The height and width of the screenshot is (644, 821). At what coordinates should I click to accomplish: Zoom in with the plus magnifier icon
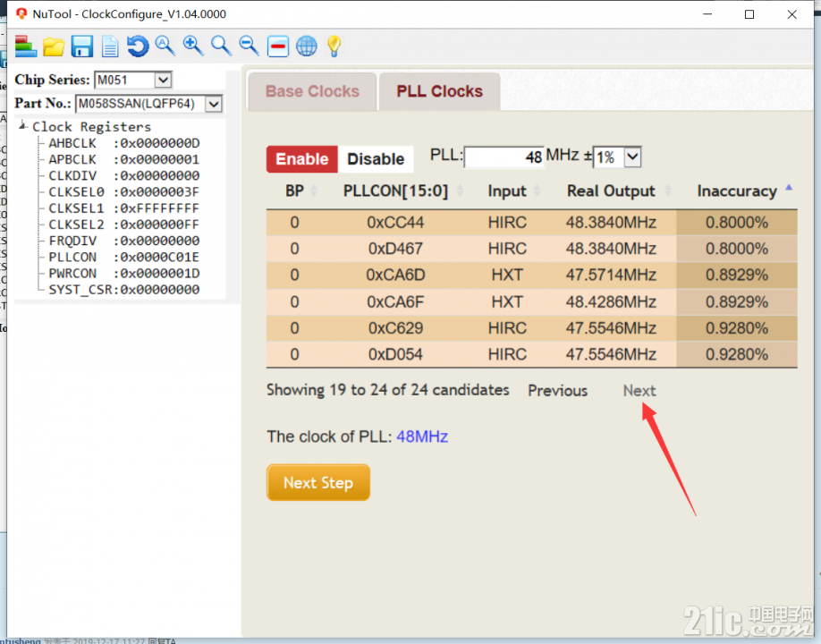tap(193, 47)
